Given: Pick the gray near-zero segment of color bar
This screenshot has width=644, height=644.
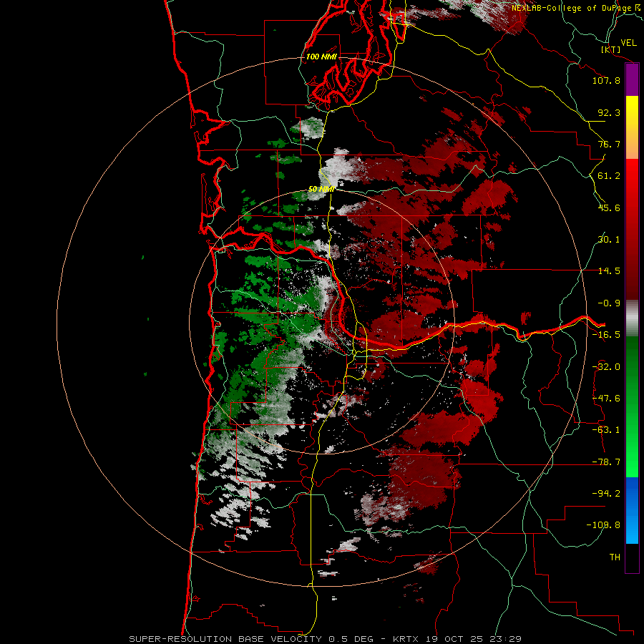Looking at the screenshot, I should click(632, 318).
